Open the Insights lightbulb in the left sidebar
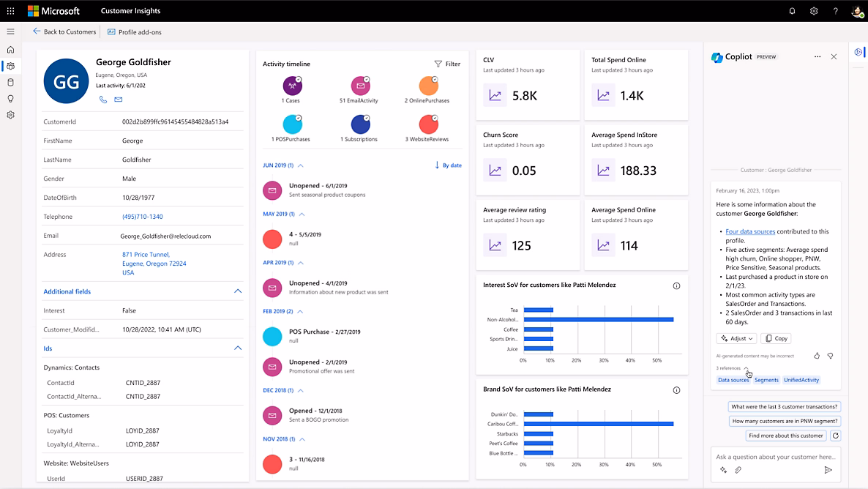The height and width of the screenshot is (489, 868). pyautogui.click(x=10, y=99)
